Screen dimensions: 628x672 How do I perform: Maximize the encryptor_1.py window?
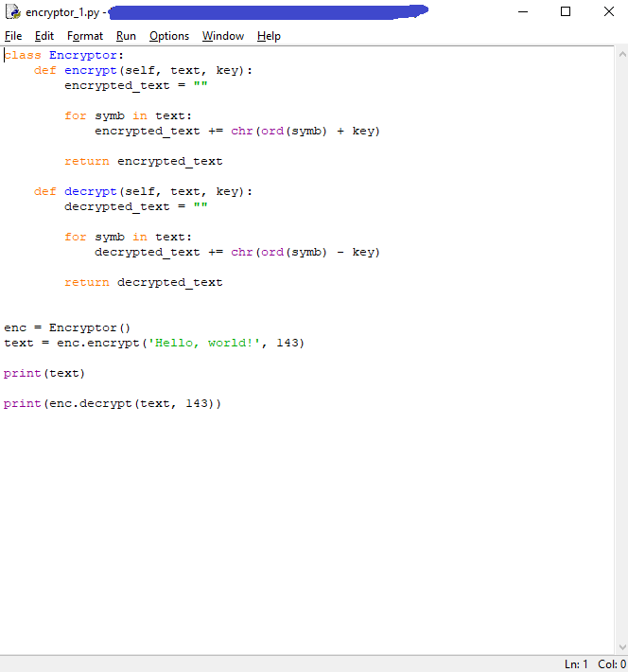pos(566,11)
